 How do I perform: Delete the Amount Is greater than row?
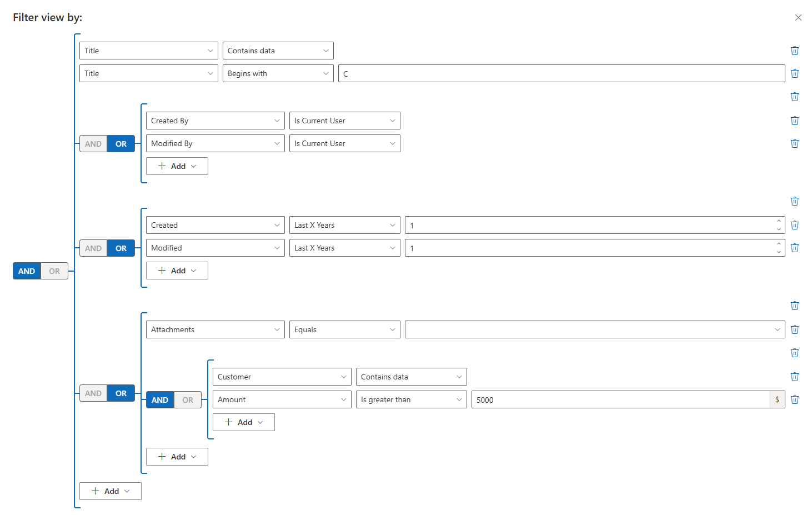pos(795,399)
